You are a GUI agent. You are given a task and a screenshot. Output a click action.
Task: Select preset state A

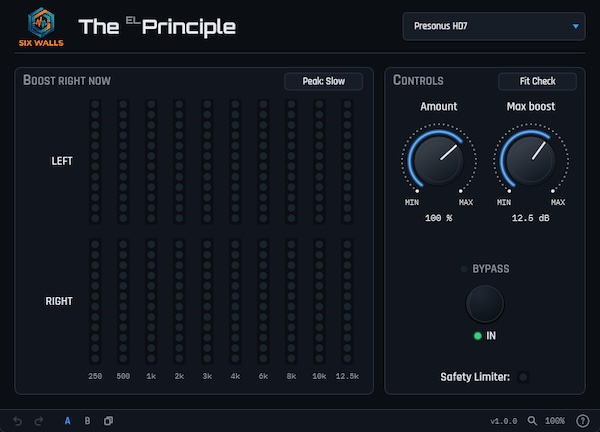pyautogui.click(x=67, y=421)
